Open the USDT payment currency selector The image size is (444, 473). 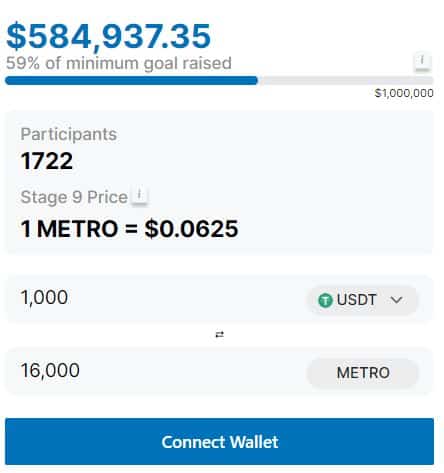coord(362,300)
